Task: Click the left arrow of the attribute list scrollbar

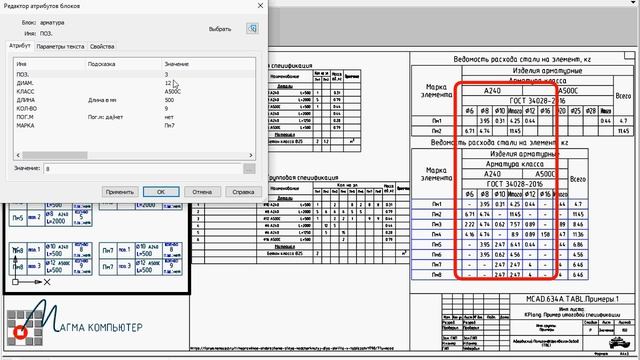Action: click(18, 155)
